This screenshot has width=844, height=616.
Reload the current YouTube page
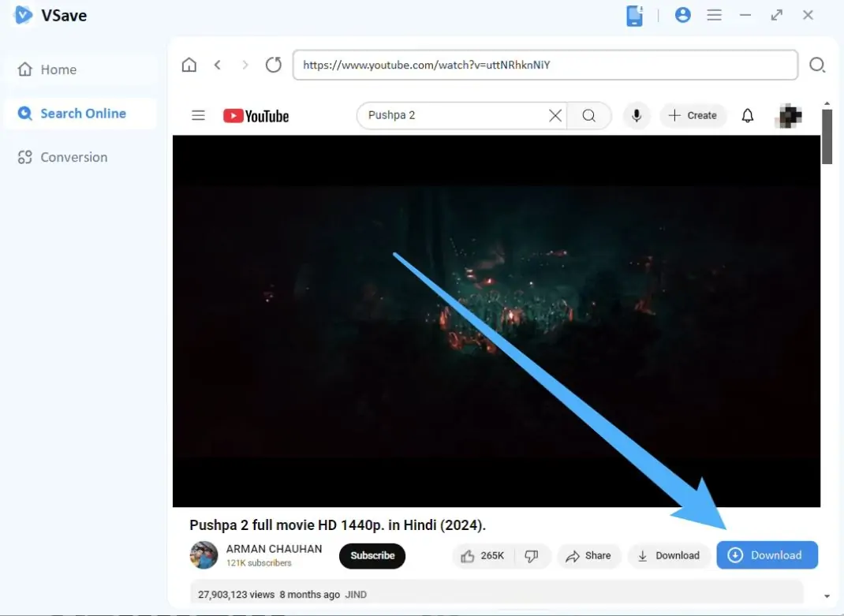click(x=273, y=65)
